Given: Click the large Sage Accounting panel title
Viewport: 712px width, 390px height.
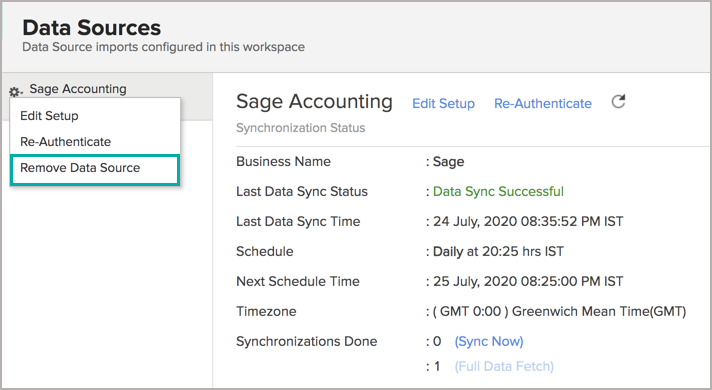Looking at the screenshot, I should point(314,101).
